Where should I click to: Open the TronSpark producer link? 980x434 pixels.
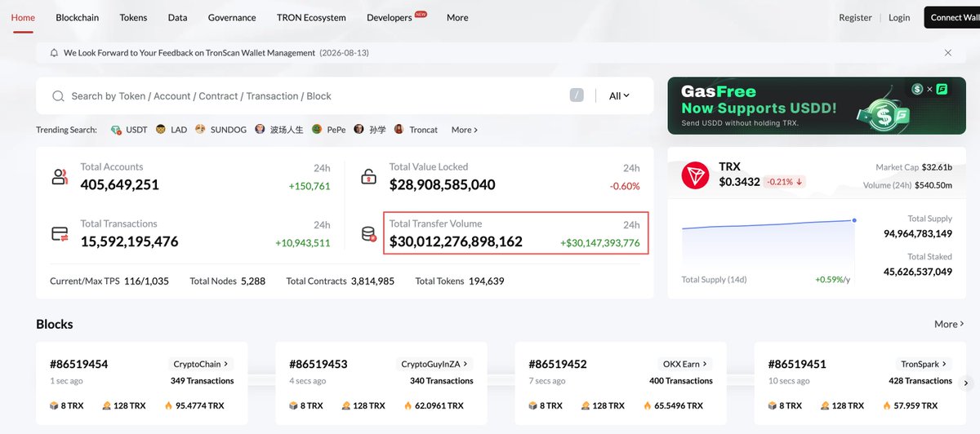point(924,364)
